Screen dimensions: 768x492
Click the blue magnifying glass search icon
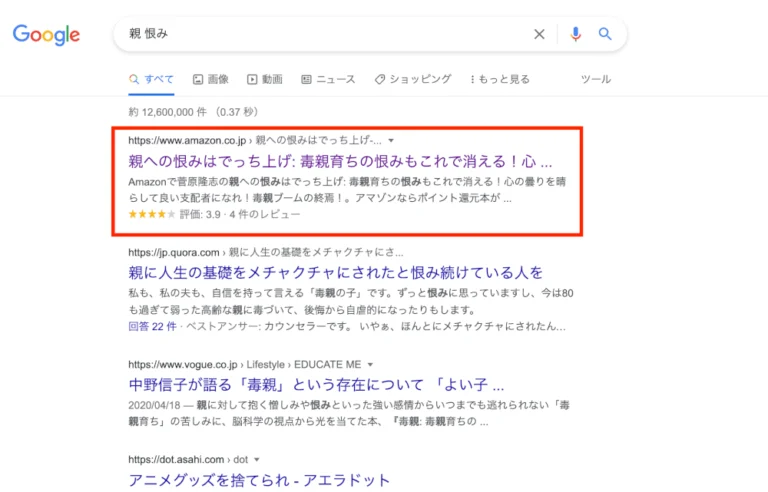pos(605,34)
